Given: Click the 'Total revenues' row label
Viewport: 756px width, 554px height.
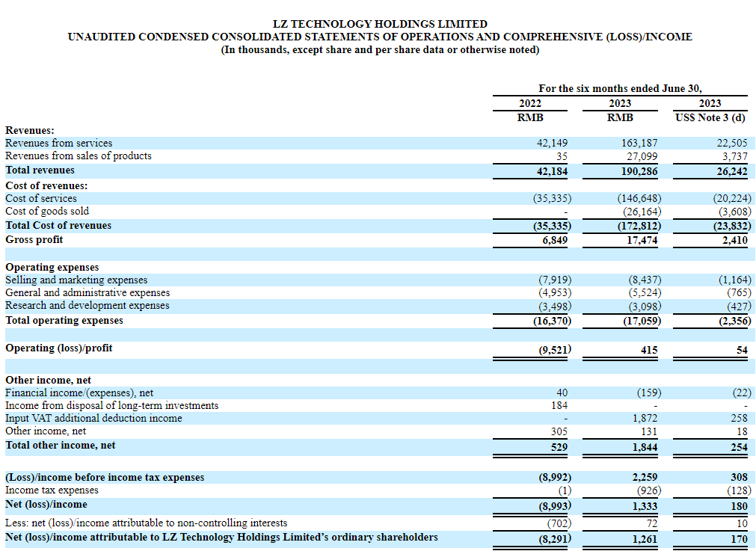Looking at the screenshot, I should tap(40, 170).
